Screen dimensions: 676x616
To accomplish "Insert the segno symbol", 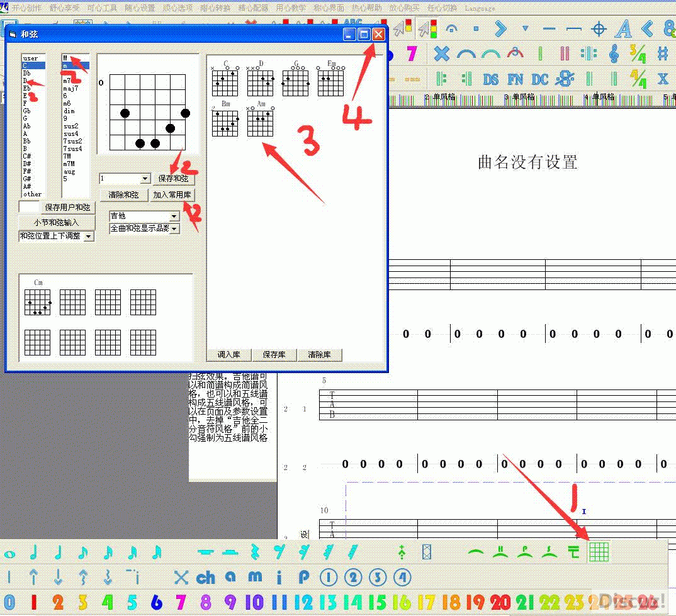I will [565, 79].
